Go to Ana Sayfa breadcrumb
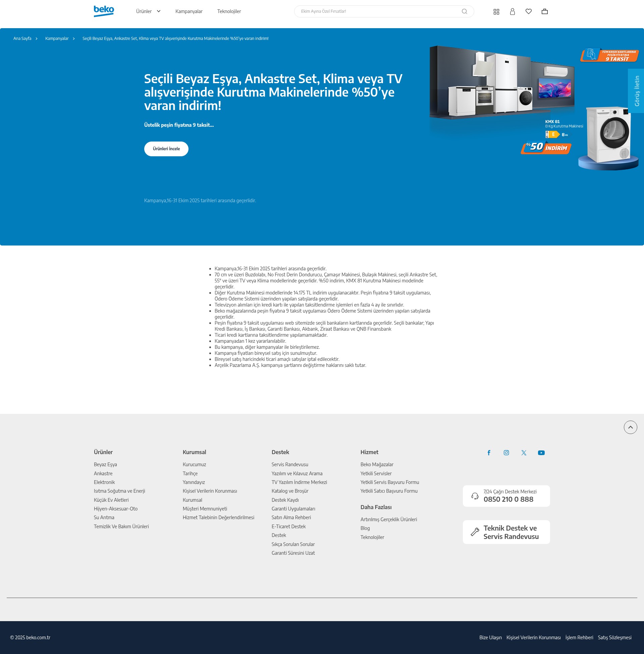The image size is (644, 654). pos(22,39)
